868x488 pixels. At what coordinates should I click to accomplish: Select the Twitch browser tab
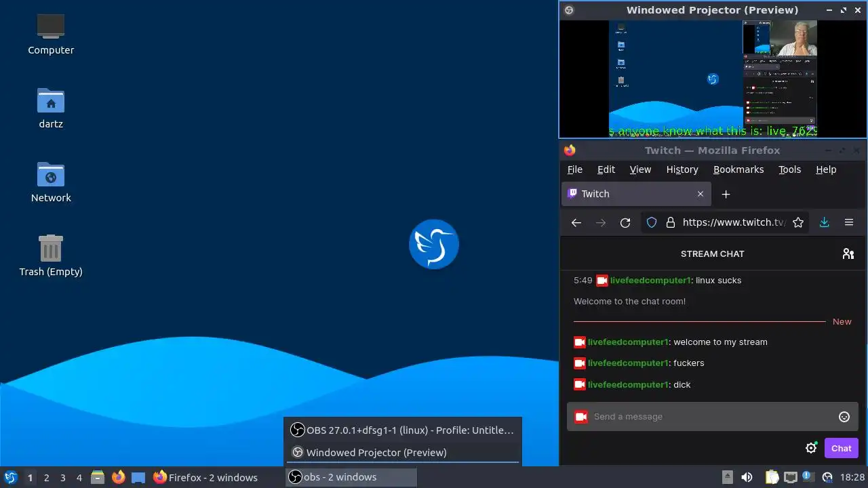[637, 194]
